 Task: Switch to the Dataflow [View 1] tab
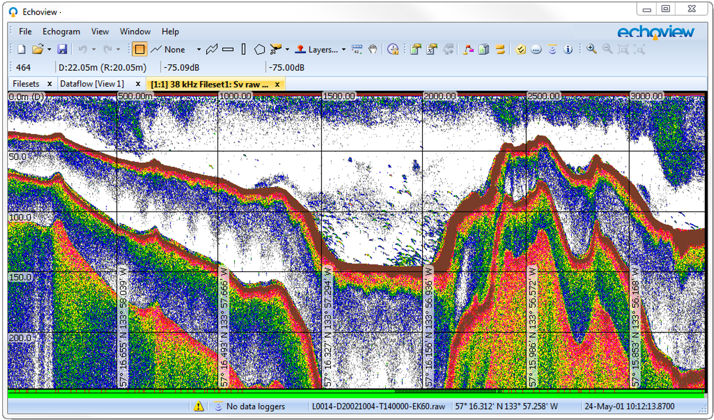point(91,84)
